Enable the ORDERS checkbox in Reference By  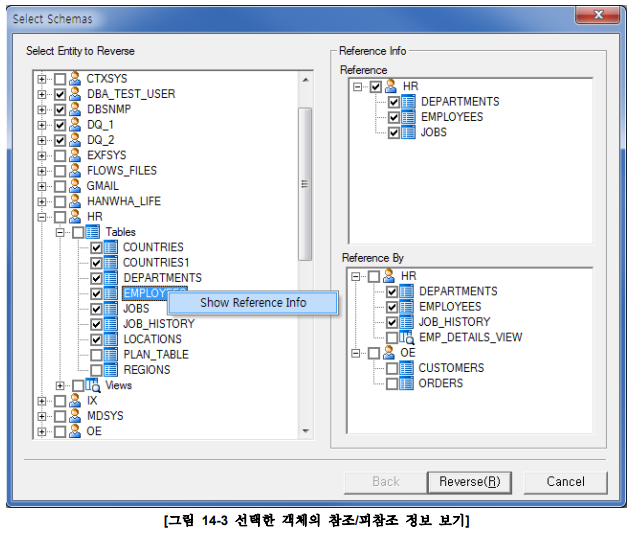(x=392, y=383)
